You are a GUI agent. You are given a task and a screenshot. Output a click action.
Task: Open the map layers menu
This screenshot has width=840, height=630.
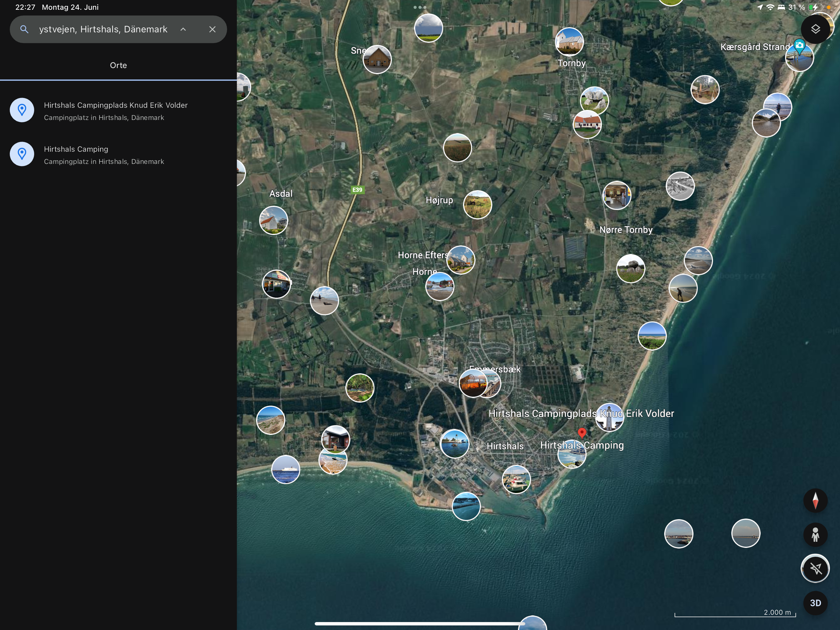815,29
